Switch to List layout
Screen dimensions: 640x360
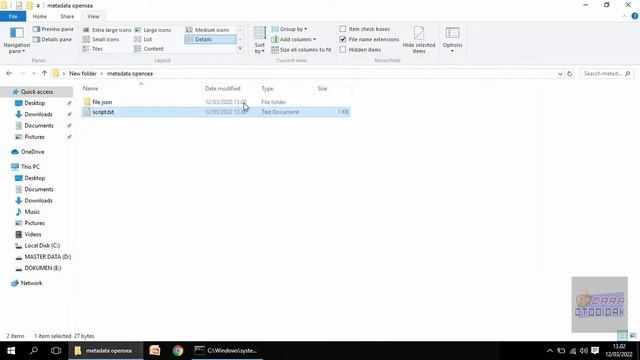(x=143, y=39)
